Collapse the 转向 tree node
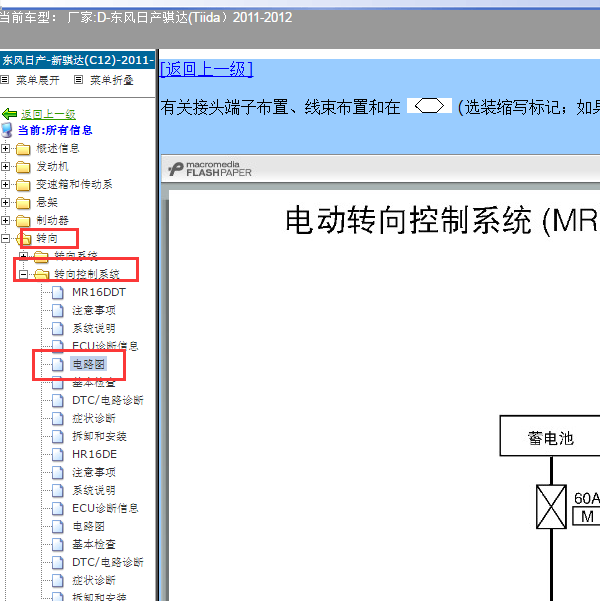 coord(5,238)
